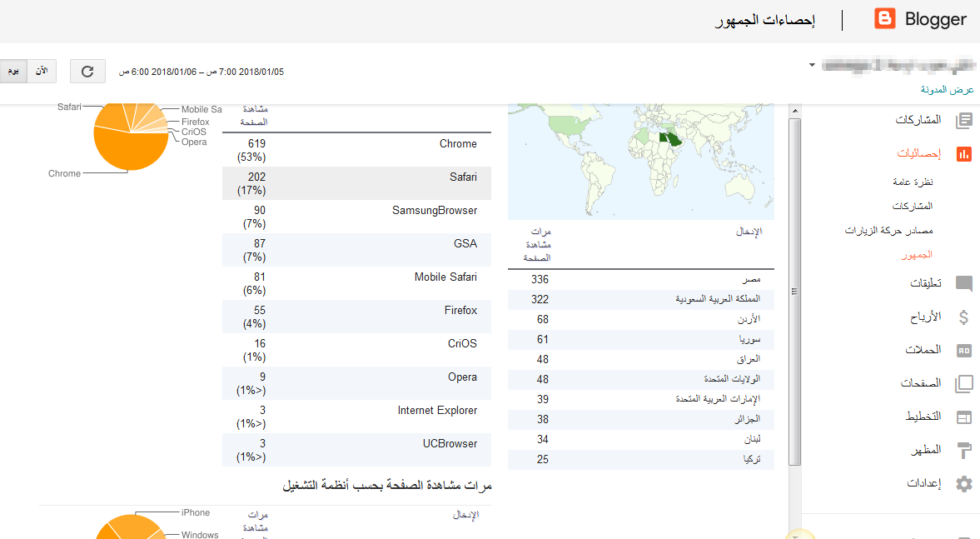Click the CriOS row in browsers table
The width and height of the screenshot is (980, 539).
click(x=356, y=350)
